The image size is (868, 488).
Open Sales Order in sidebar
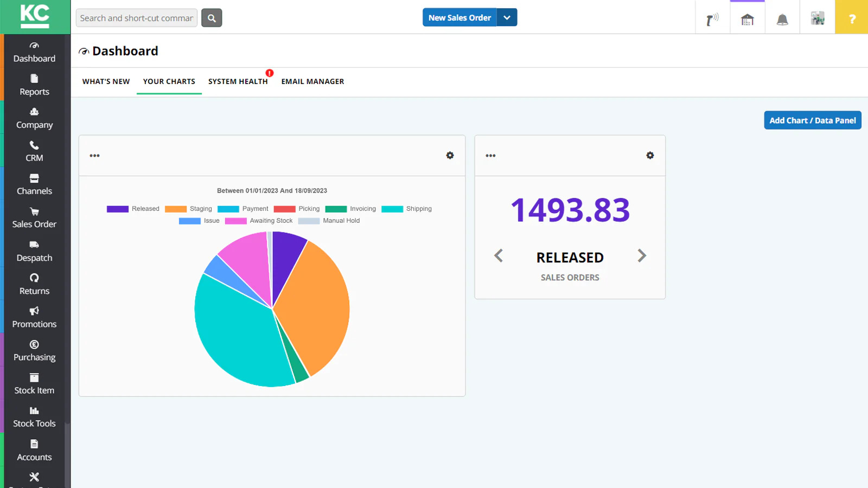(34, 218)
